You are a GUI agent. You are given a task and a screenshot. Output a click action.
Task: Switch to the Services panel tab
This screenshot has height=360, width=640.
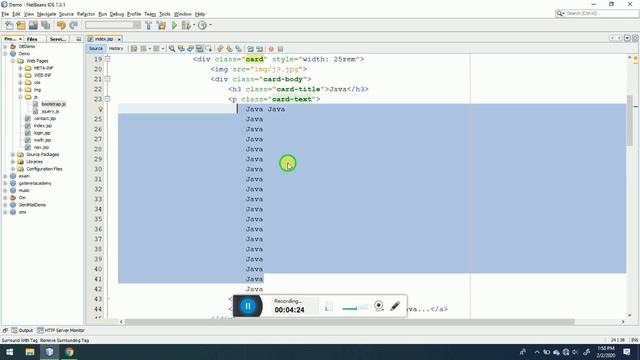(58, 39)
